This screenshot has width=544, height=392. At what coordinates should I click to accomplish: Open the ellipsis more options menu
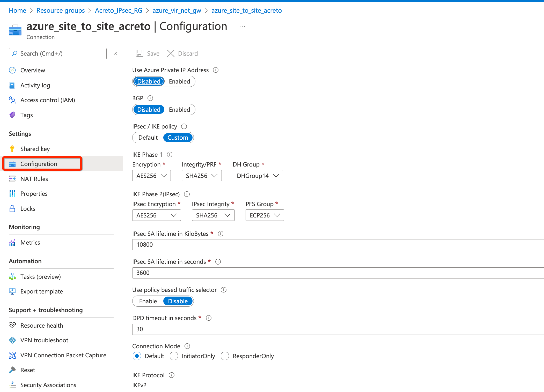pos(242,26)
